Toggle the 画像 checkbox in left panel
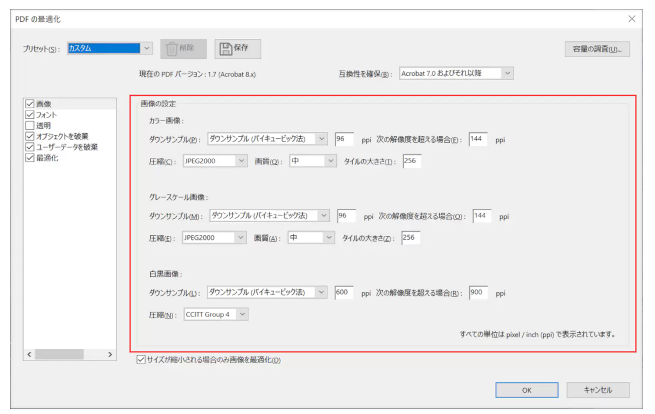Screen dimensions: 655x414 click(29, 104)
